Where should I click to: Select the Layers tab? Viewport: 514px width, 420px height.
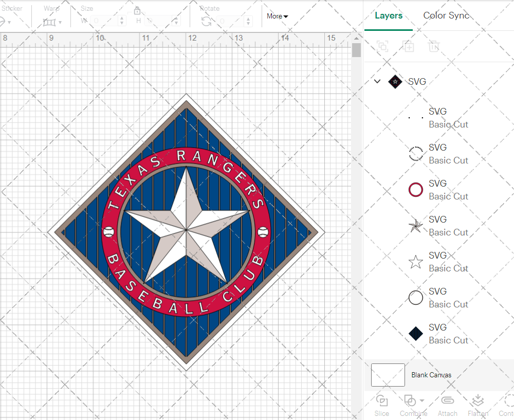(389, 15)
